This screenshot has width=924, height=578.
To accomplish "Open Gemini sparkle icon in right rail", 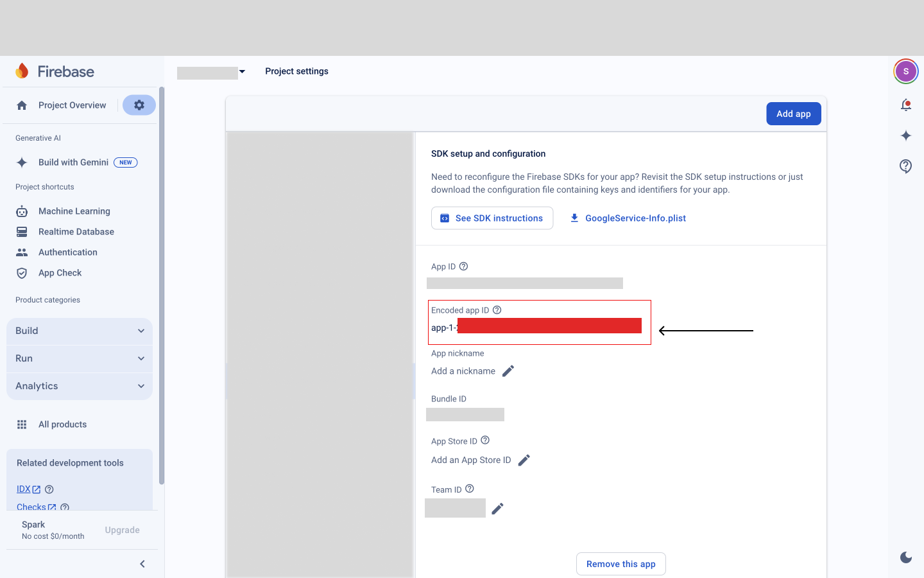I will pos(906,136).
